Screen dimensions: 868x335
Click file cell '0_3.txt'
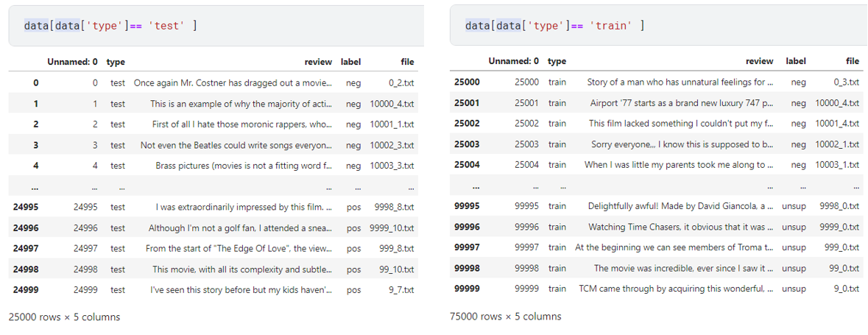847,82
